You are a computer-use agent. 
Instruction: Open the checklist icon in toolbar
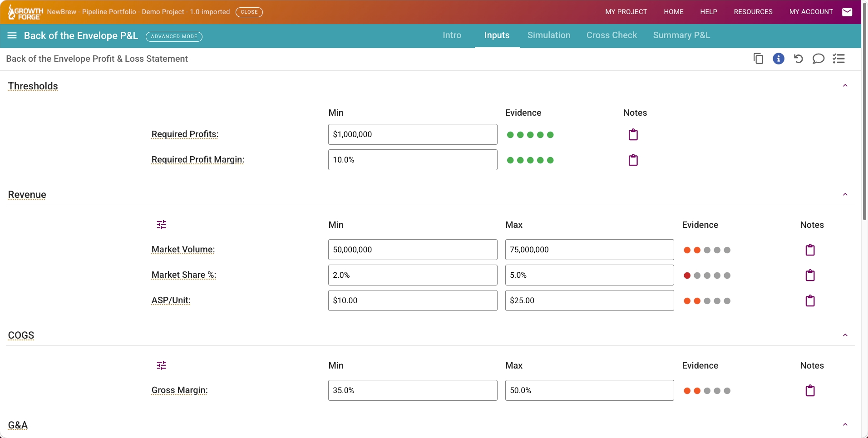pos(838,59)
